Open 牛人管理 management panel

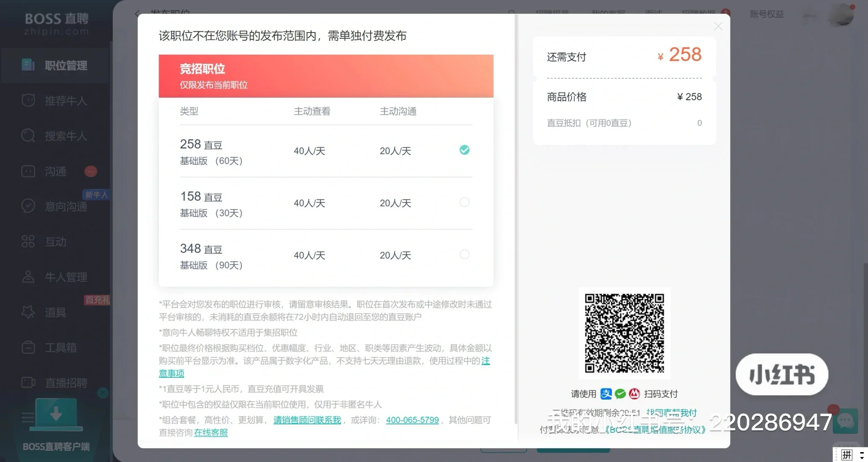point(65,277)
